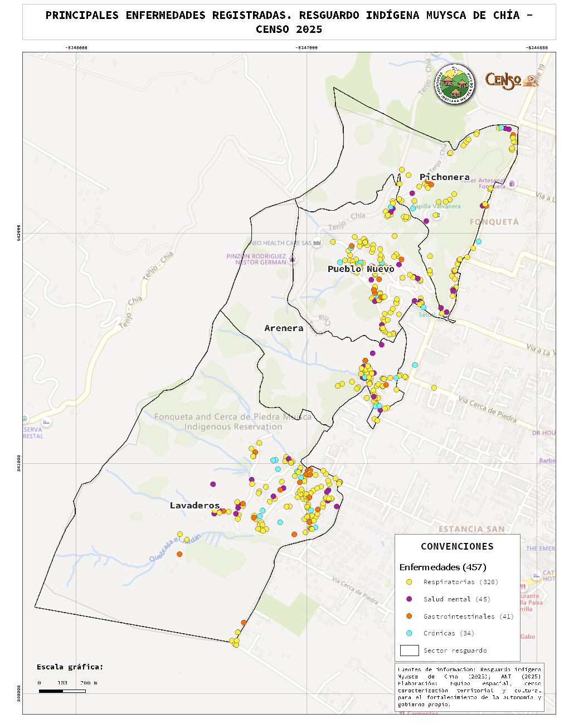This screenshot has width=569, height=728.
Task: Click the Sector resguardo legend rectangle
Action: pos(409,651)
